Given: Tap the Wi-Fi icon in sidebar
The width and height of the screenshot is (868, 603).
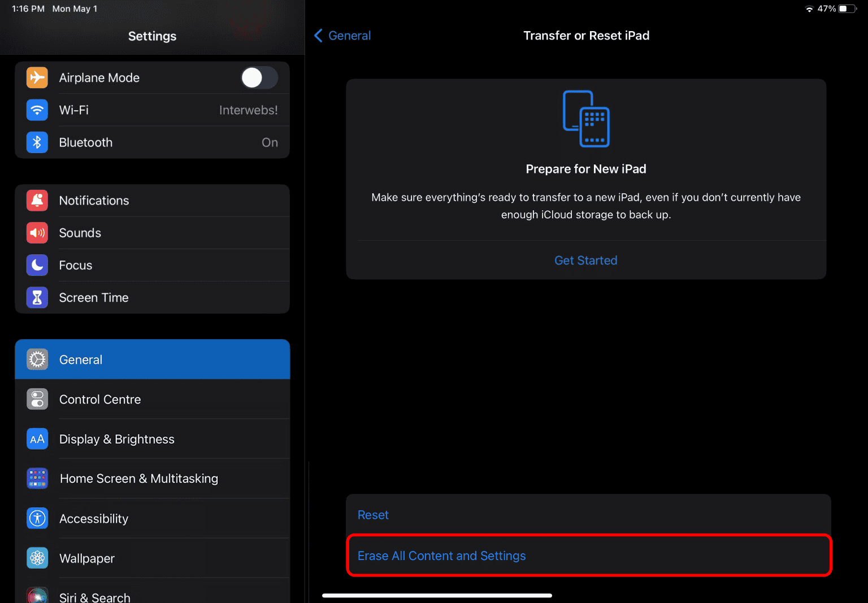Looking at the screenshot, I should point(37,110).
